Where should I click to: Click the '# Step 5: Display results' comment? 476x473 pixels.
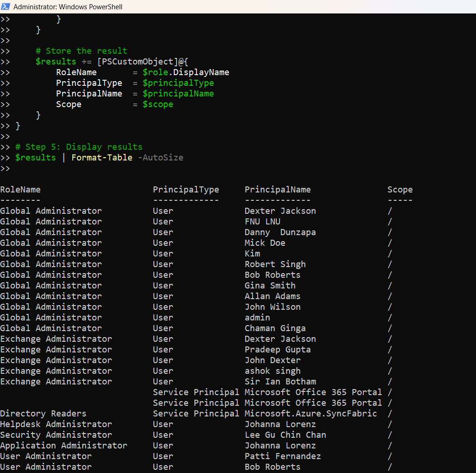click(79, 147)
